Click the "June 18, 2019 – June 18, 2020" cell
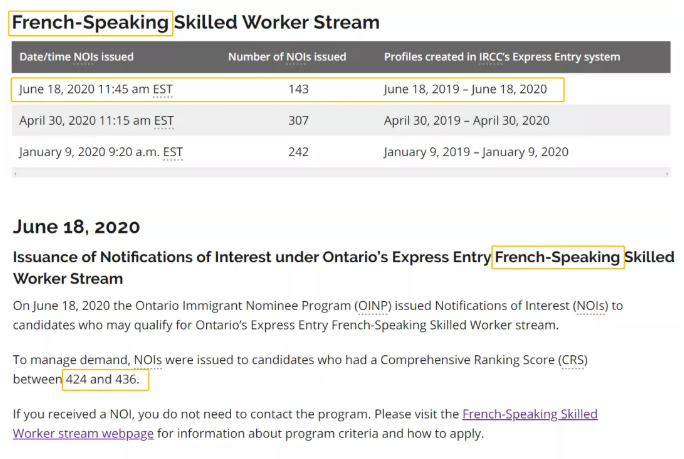The width and height of the screenshot is (684, 459). [465, 89]
